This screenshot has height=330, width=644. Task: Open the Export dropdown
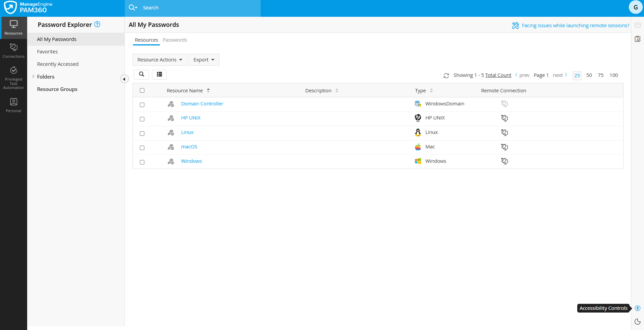204,59
